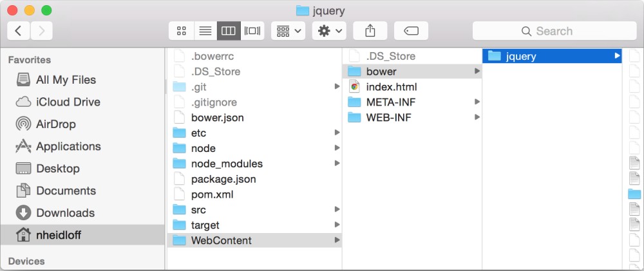Switch to list view in the toolbar

(205, 31)
